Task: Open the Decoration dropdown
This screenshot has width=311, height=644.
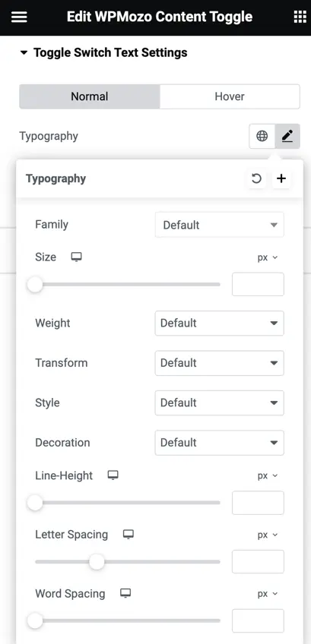Action: point(219,443)
